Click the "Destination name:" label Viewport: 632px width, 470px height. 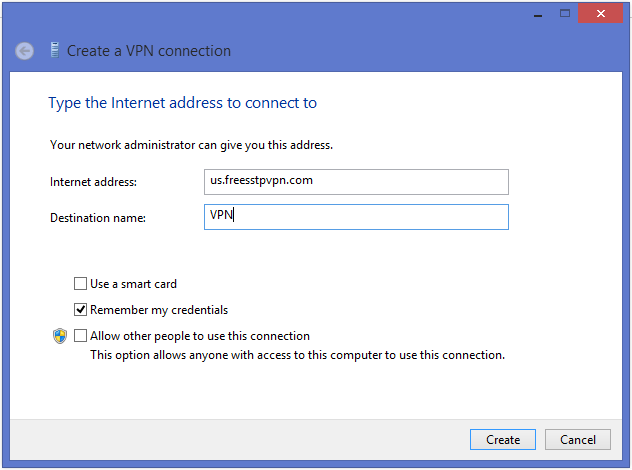pyautogui.click(x=98, y=217)
